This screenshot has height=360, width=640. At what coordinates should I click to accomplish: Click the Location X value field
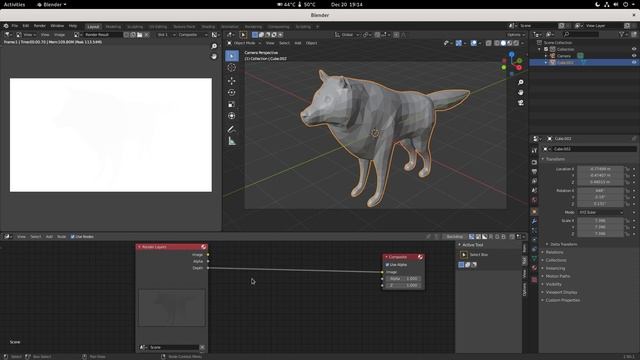[x=600, y=169]
